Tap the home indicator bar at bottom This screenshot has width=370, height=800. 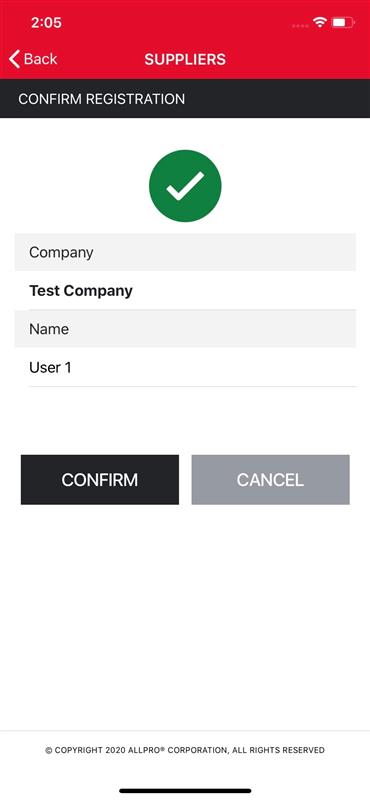point(185,791)
